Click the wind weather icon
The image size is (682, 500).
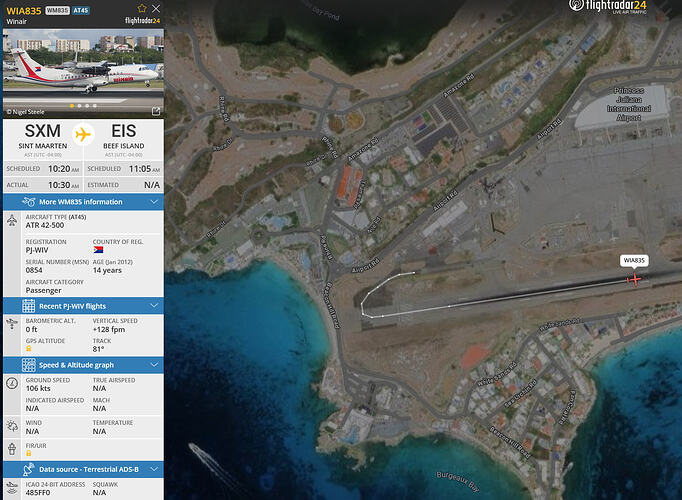(12, 426)
